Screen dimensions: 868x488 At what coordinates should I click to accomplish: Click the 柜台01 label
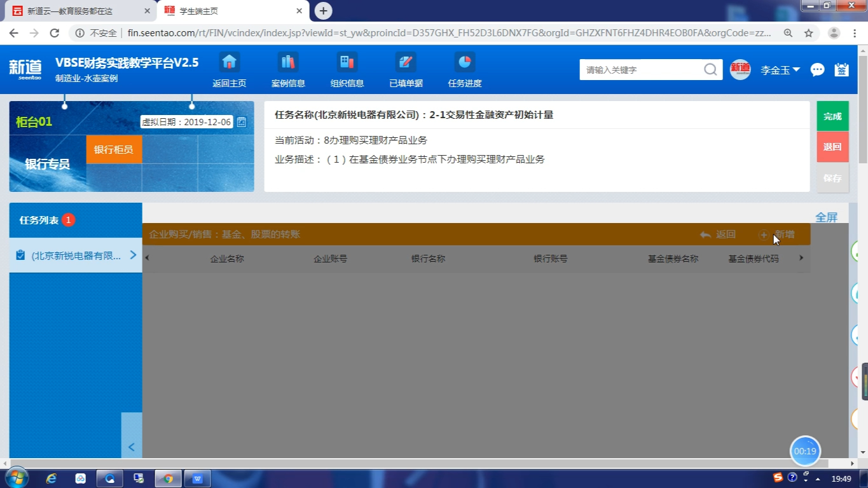pos(34,122)
